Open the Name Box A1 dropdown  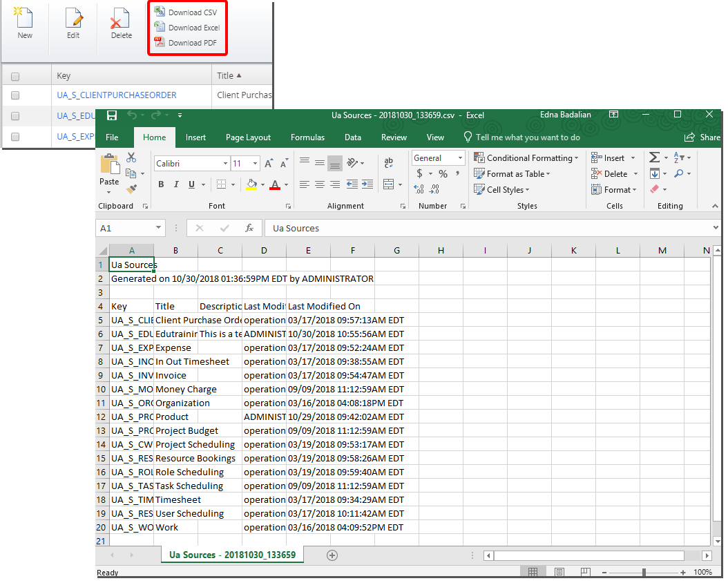click(x=158, y=228)
